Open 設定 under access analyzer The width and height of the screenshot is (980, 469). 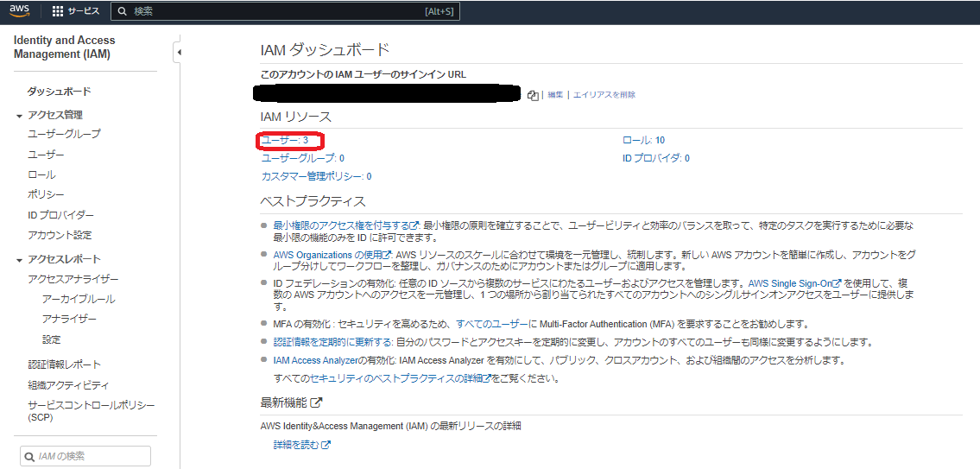(x=51, y=339)
